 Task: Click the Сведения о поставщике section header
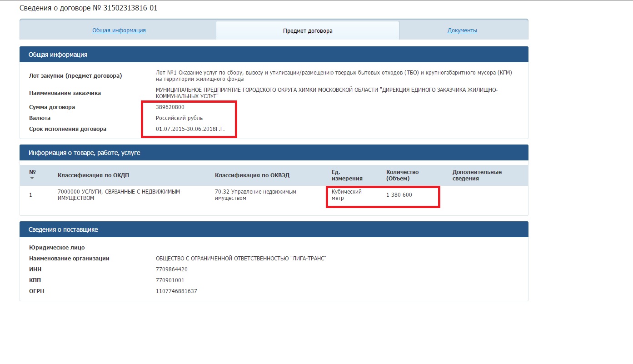coord(274,229)
